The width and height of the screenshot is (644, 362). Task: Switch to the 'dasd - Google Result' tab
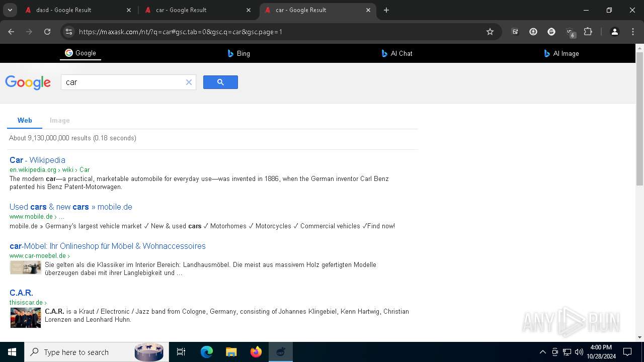pyautogui.click(x=77, y=10)
